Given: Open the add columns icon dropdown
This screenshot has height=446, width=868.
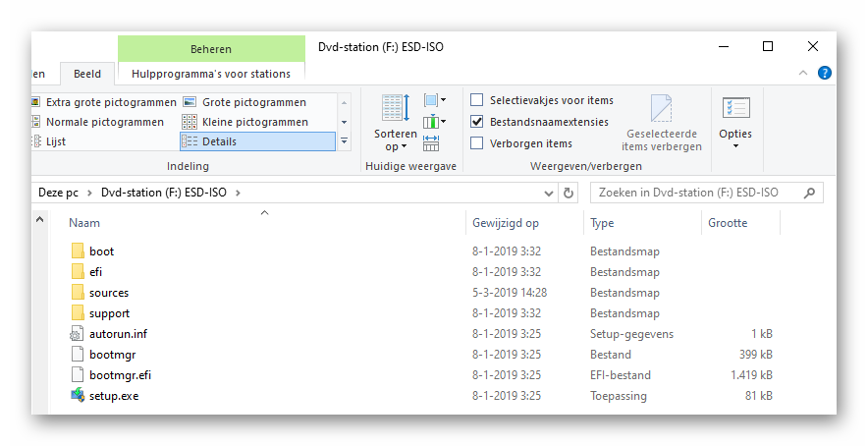Looking at the screenshot, I should (435, 122).
